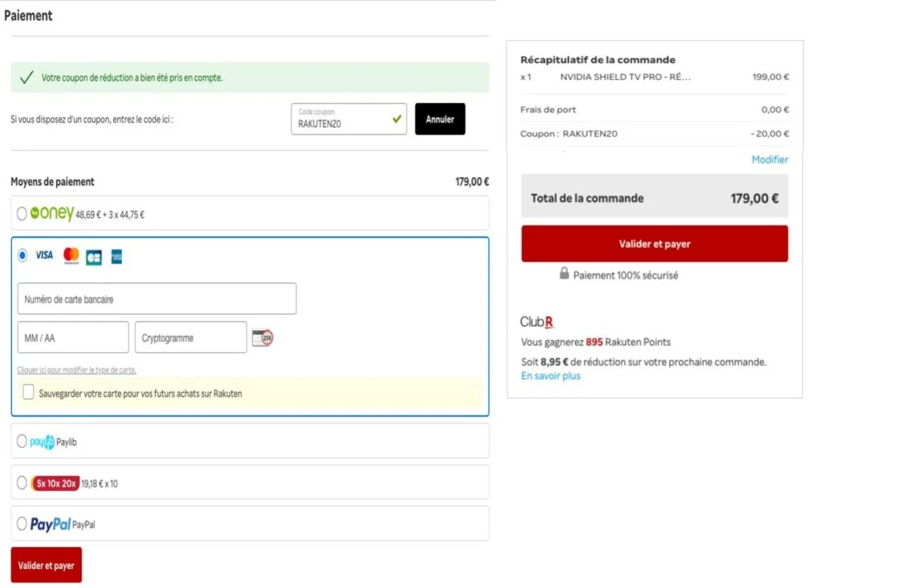Click the - 20,00 € discount amount
The width and height of the screenshot is (908, 588).
[x=770, y=134]
